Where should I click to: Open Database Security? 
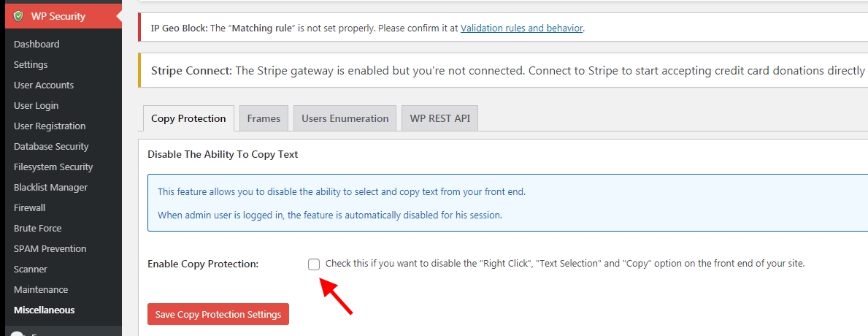pyautogui.click(x=51, y=146)
